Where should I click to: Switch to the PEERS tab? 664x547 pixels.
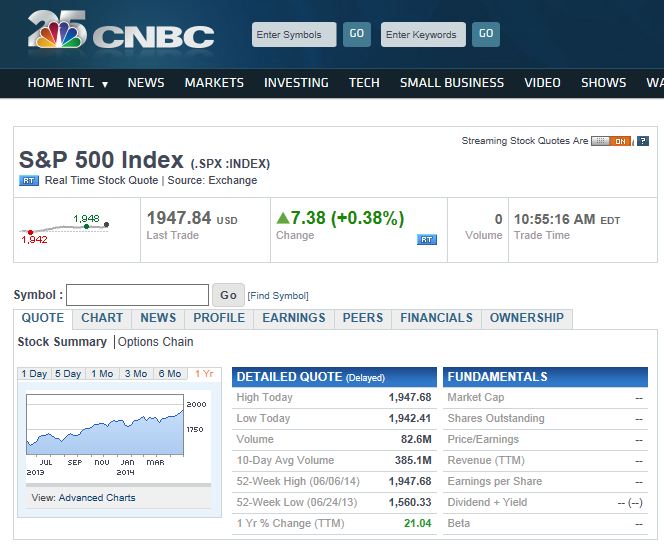click(x=363, y=318)
